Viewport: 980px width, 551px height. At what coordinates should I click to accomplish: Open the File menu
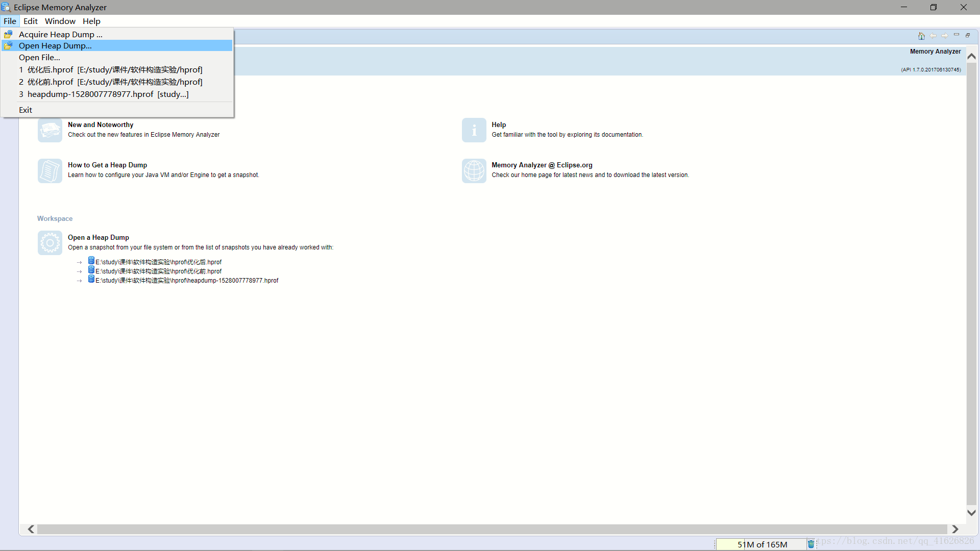10,21
